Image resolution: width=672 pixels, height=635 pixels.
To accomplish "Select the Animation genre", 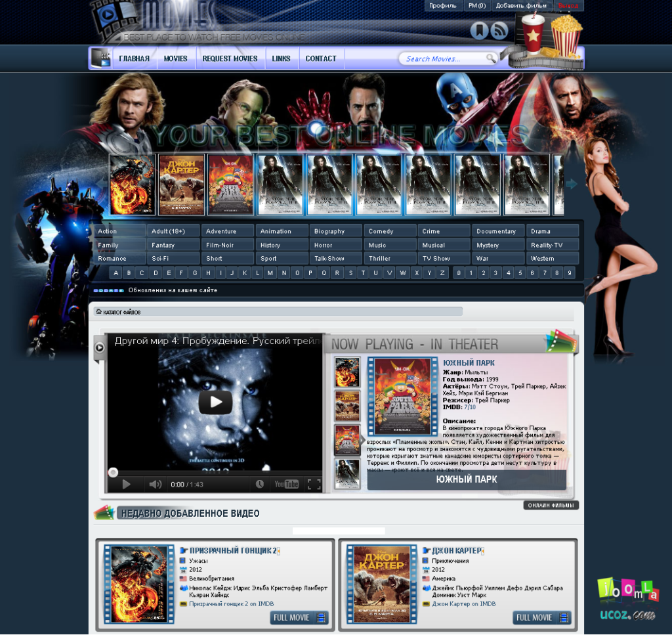I will (x=282, y=231).
